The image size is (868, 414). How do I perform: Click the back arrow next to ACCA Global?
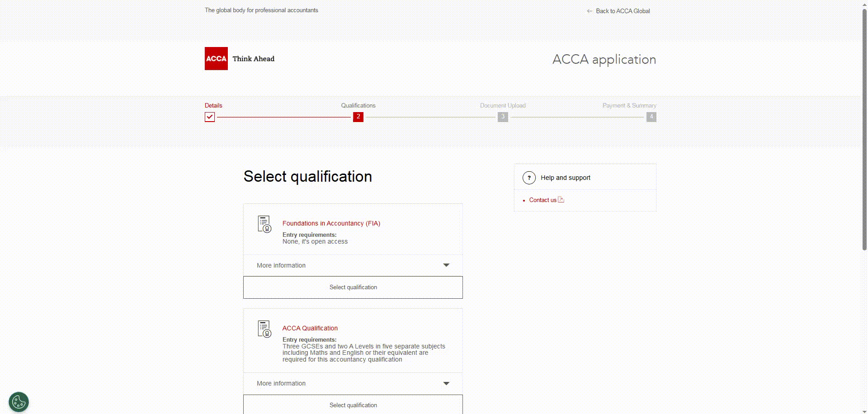[590, 11]
